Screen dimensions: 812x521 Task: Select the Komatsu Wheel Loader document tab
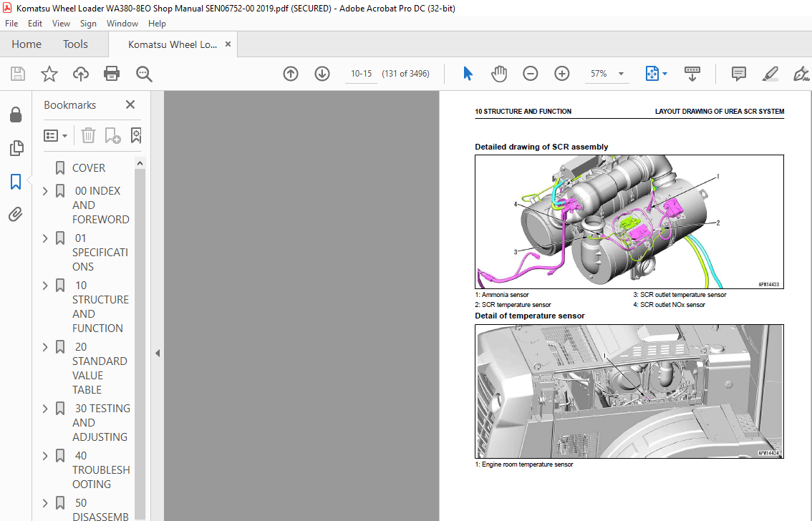pos(173,44)
